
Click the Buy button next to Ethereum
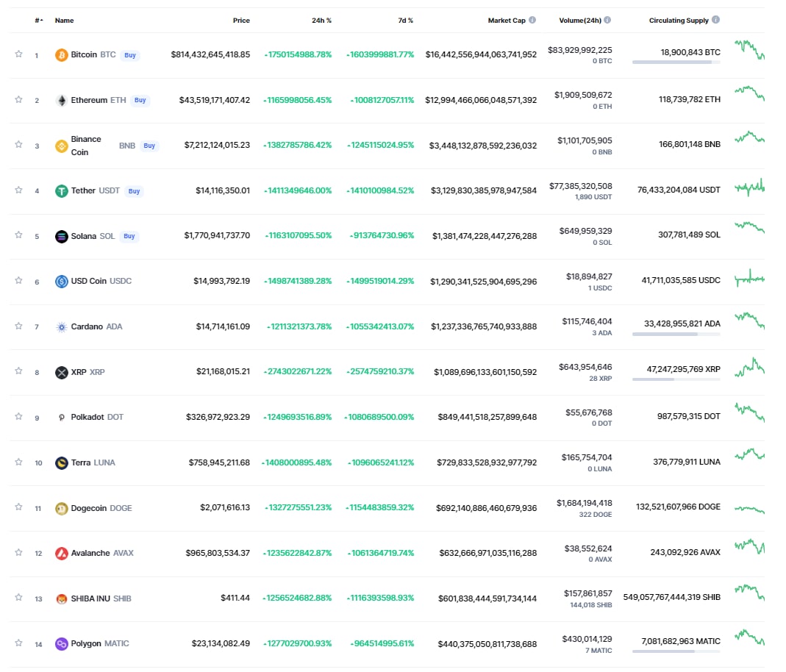140,100
